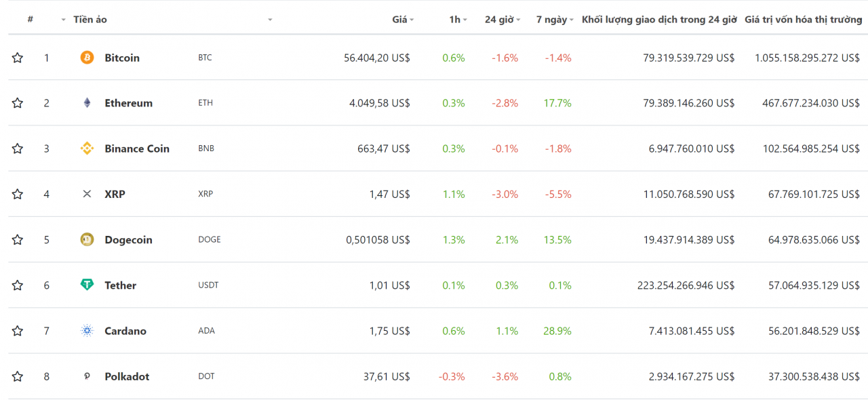Image resolution: width=868 pixels, height=400 pixels.
Task: Sort by the Giá column arrow
Action: point(412,20)
